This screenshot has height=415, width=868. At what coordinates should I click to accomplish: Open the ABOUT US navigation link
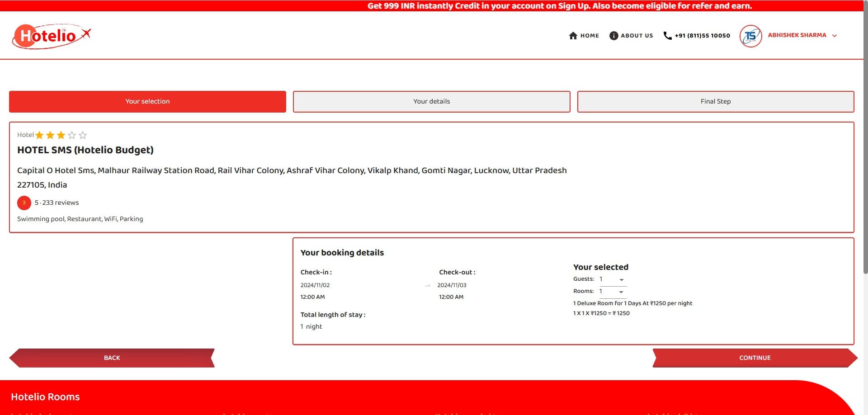tap(637, 36)
